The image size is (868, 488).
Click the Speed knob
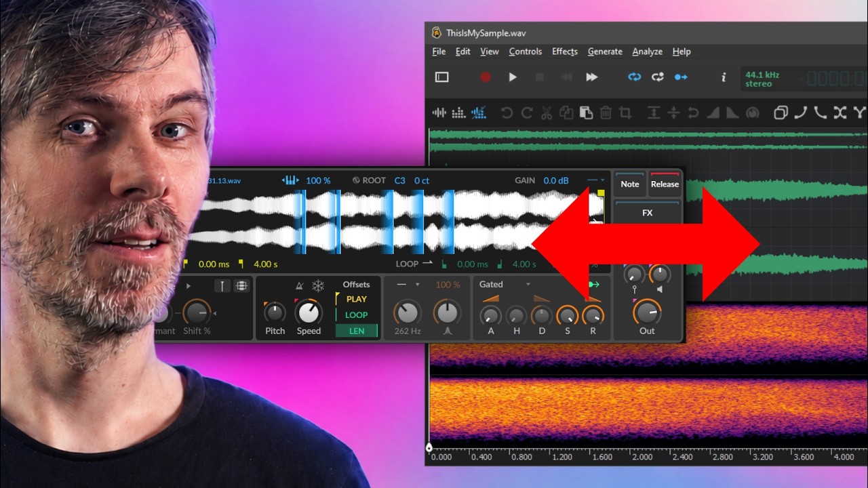pos(309,312)
